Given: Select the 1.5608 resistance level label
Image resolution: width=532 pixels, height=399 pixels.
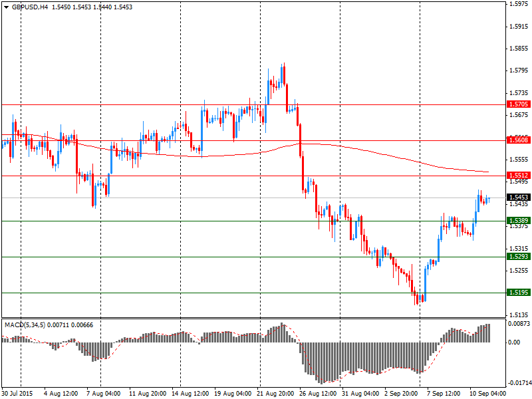Looking at the screenshot, I should [519, 140].
